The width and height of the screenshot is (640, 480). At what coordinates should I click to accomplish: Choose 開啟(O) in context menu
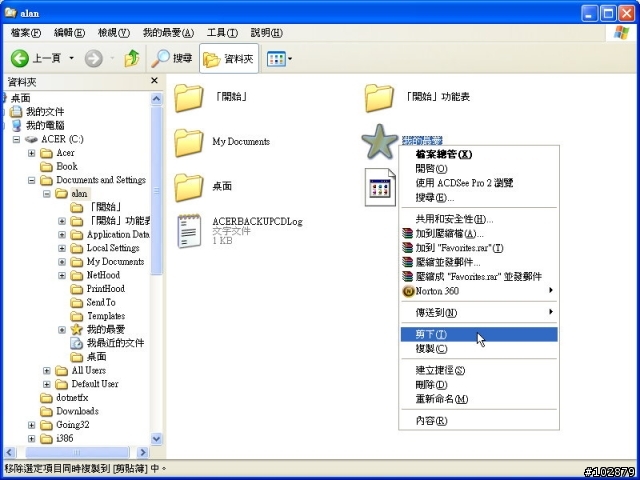point(479,169)
